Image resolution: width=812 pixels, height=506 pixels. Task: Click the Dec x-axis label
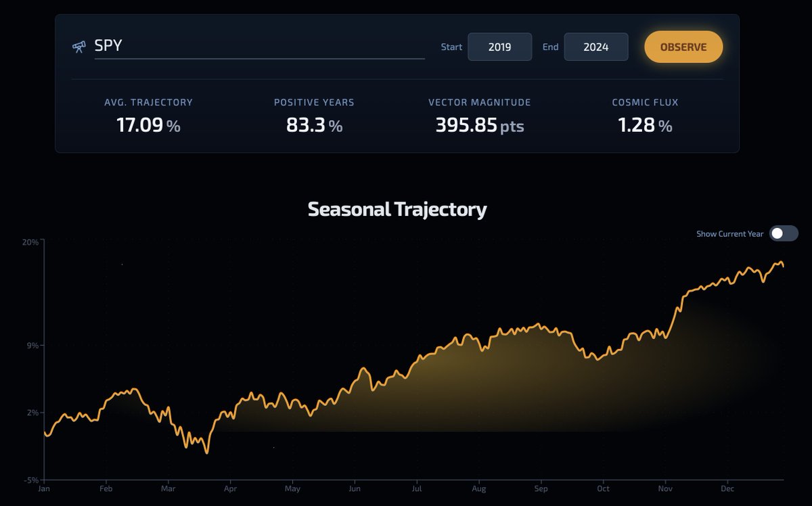(727, 488)
